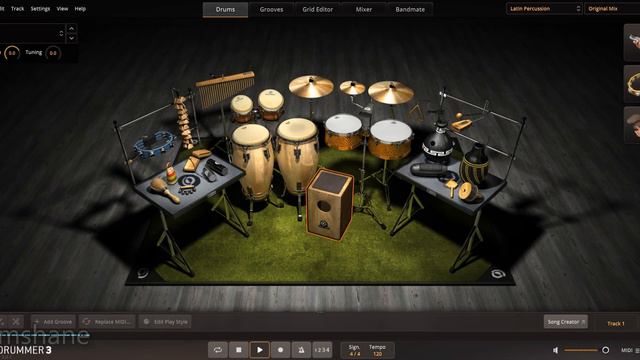Screen dimensions: 640x360
Task: Open the Song Creator panel
Action: (566, 322)
